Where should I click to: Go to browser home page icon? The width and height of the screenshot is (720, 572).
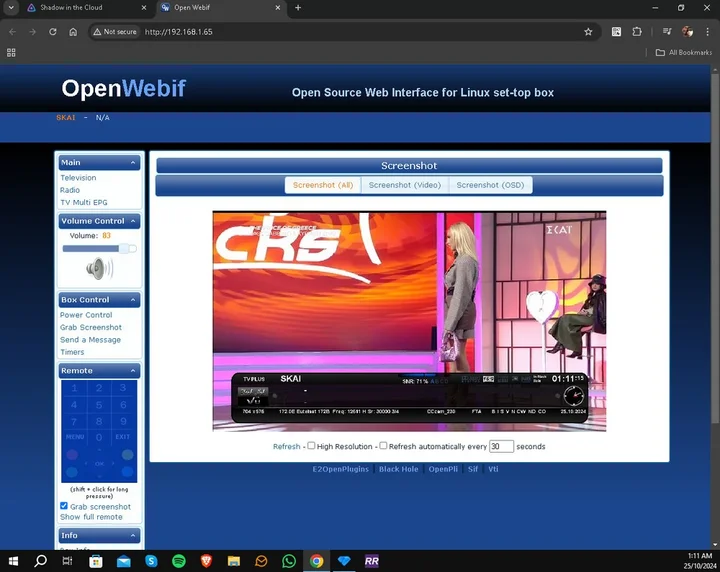(73, 32)
